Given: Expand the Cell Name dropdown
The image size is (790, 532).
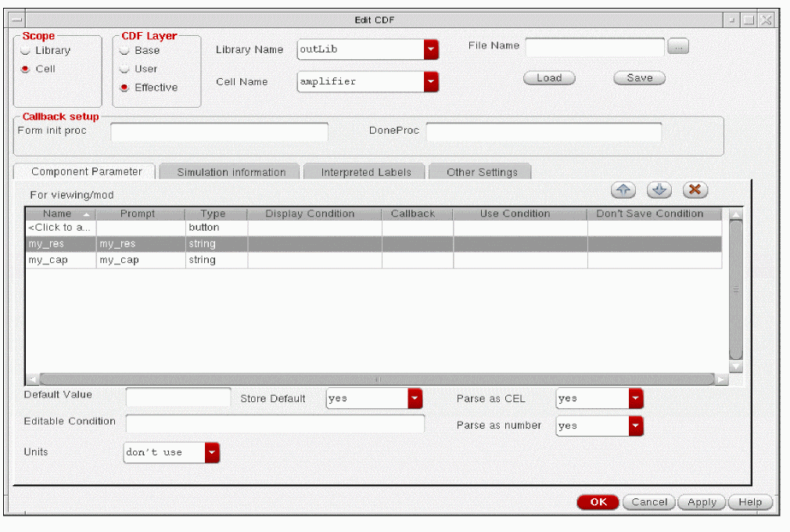Looking at the screenshot, I should tap(431, 82).
